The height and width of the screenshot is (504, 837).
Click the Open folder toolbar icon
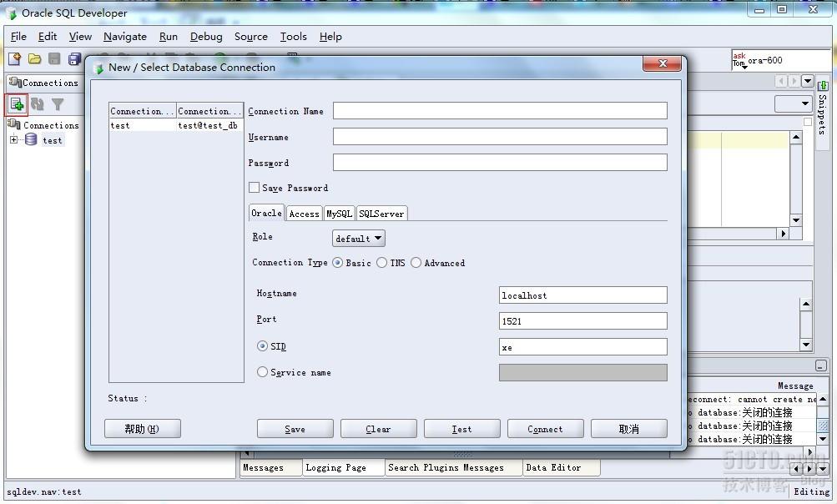tap(35, 58)
